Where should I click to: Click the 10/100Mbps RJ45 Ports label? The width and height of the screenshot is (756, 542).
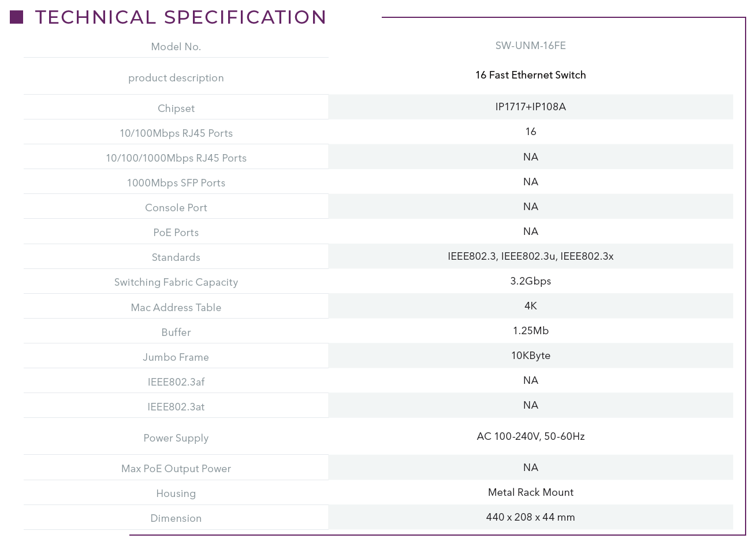coord(176,133)
